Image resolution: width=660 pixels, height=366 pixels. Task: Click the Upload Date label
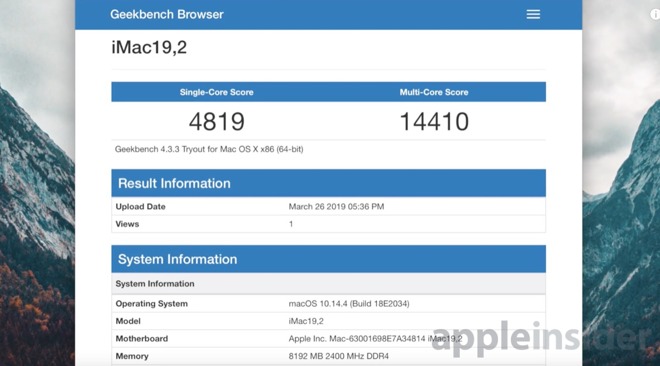tap(141, 207)
